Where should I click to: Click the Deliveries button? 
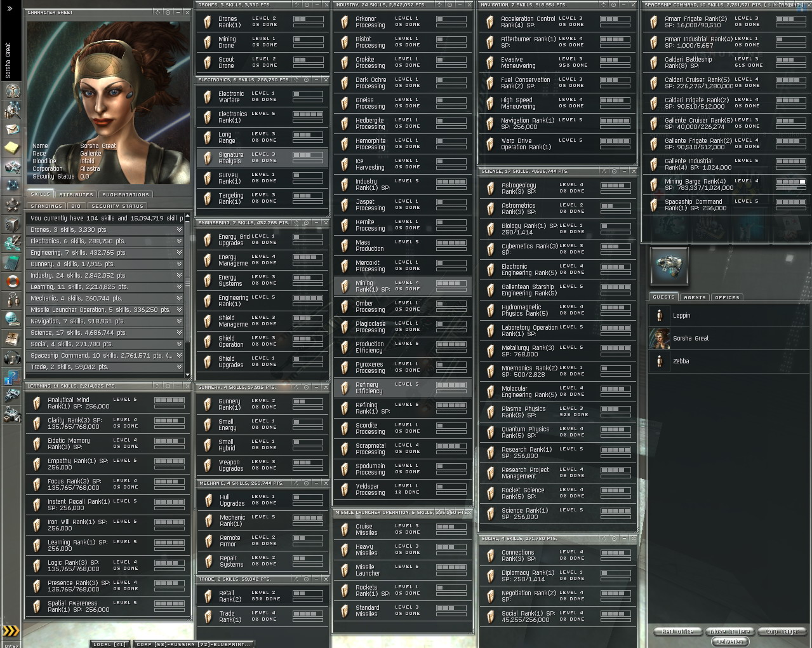pyautogui.click(x=729, y=641)
